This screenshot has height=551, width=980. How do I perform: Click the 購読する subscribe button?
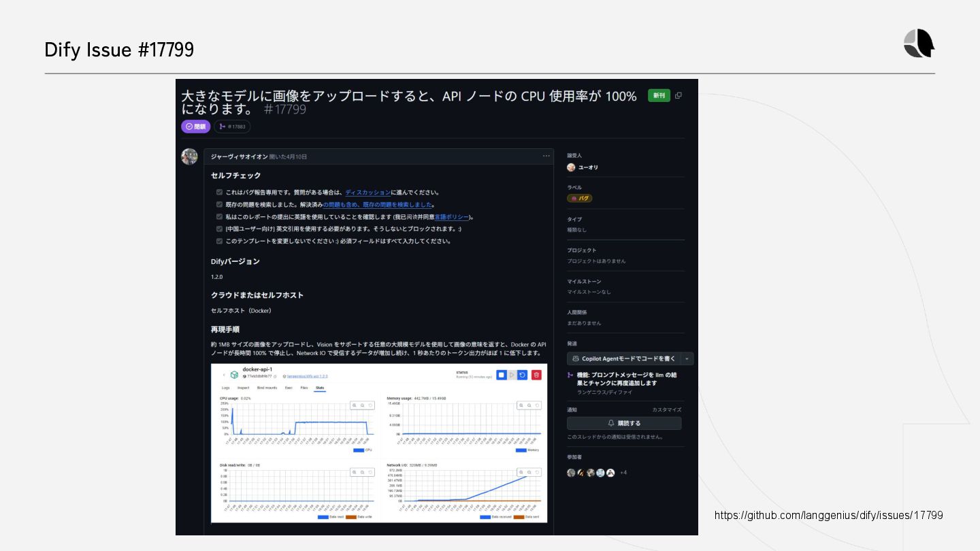624,423
